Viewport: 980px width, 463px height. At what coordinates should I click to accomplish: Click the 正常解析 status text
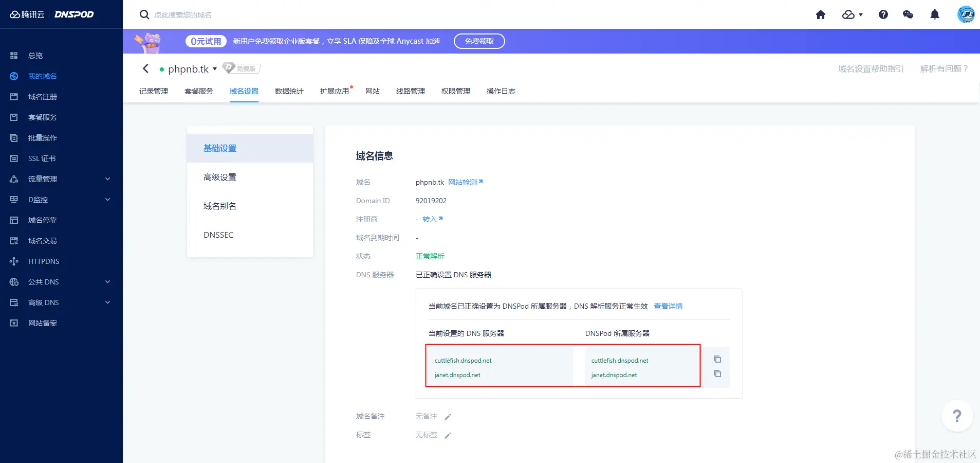(430, 256)
